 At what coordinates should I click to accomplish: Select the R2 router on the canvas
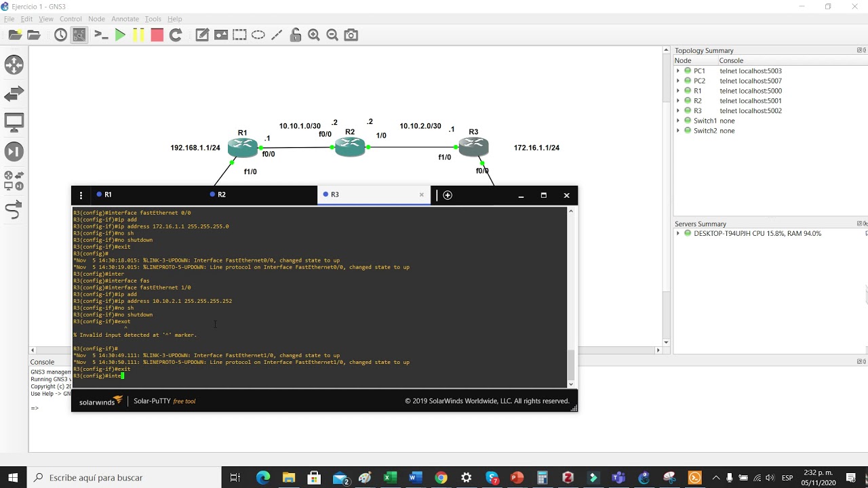click(x=350, y=146)
